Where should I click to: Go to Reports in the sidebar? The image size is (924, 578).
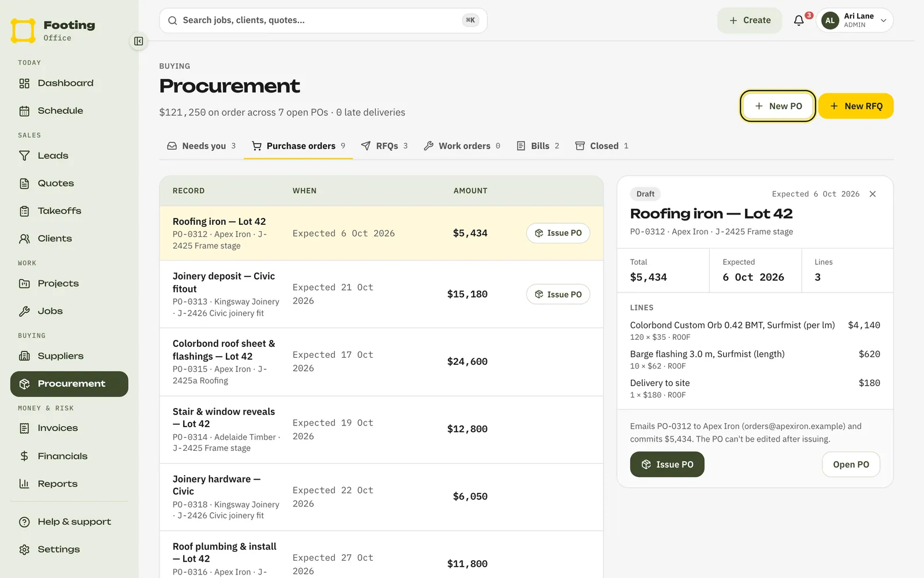pos(69,484)
